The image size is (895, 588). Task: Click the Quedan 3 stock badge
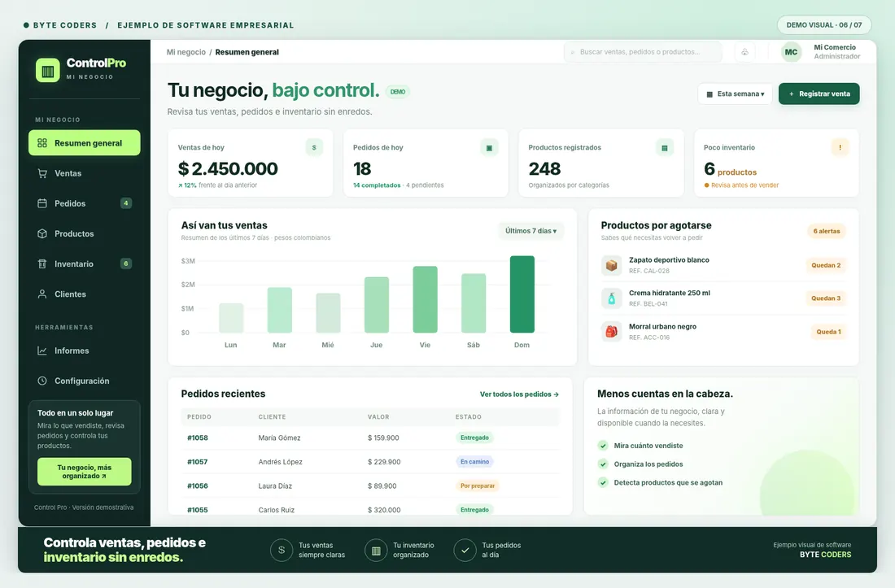[826, 298]
